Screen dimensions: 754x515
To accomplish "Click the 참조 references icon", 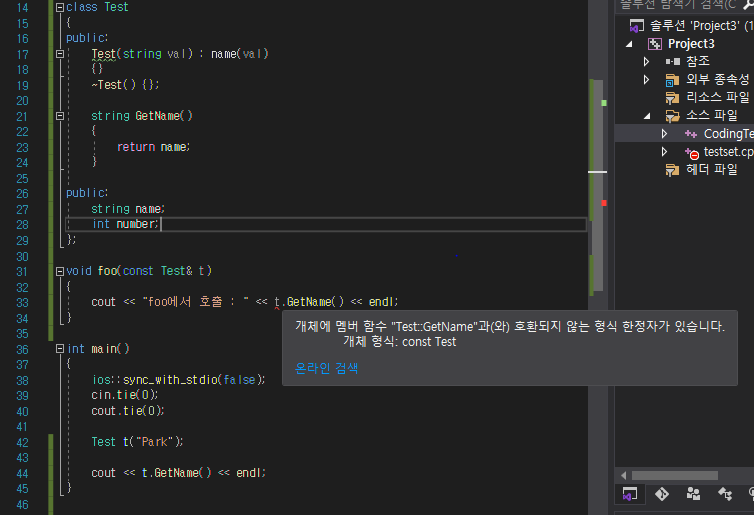I will coord(672,62).
